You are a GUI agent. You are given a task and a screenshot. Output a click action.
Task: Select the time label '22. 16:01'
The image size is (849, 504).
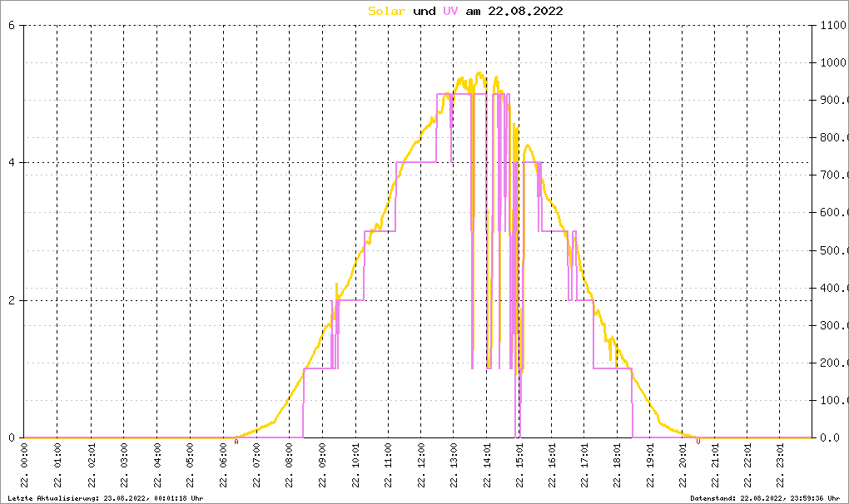tap(552, 466)
